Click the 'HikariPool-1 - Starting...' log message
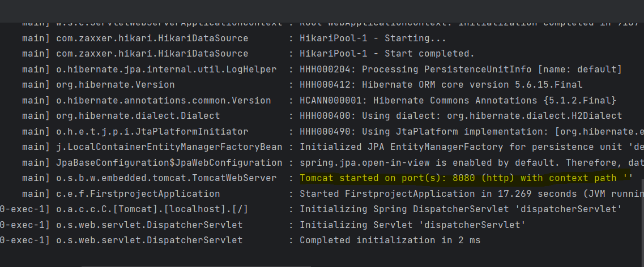 pos(373,38)
